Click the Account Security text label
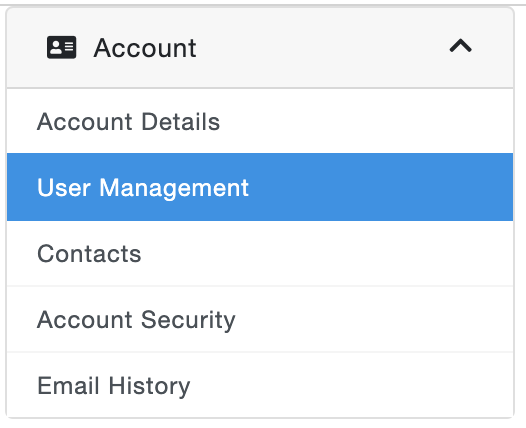This screenshot has height=428, width=526. pyautogui.click(x=136, y=320)
